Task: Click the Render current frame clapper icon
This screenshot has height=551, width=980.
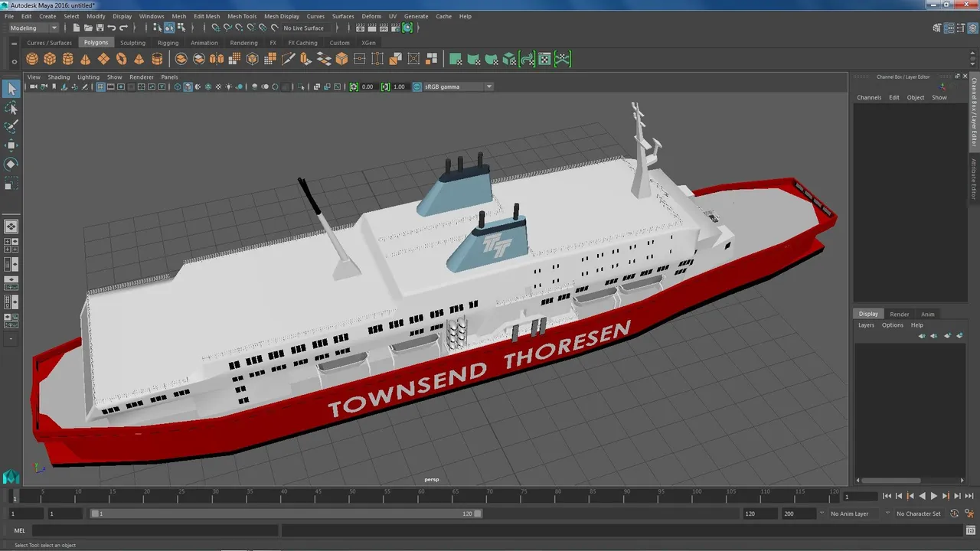Action: coord(372,28)
